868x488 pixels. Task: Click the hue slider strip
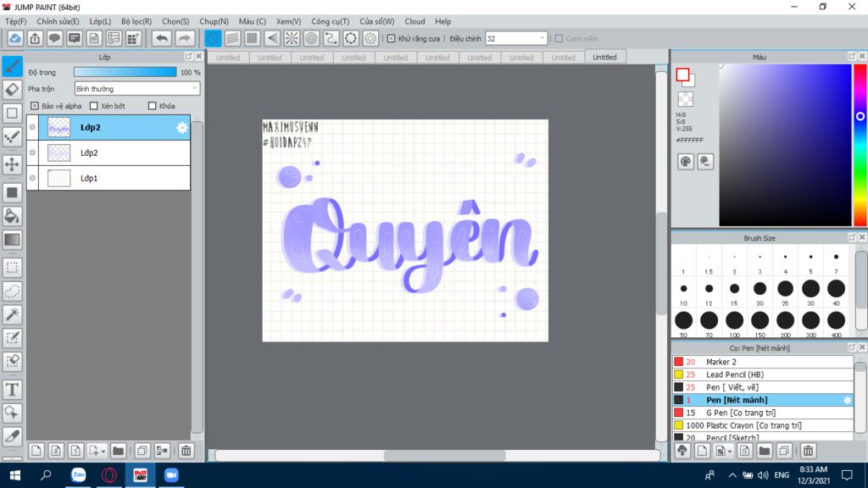click(x=860, y=145)
